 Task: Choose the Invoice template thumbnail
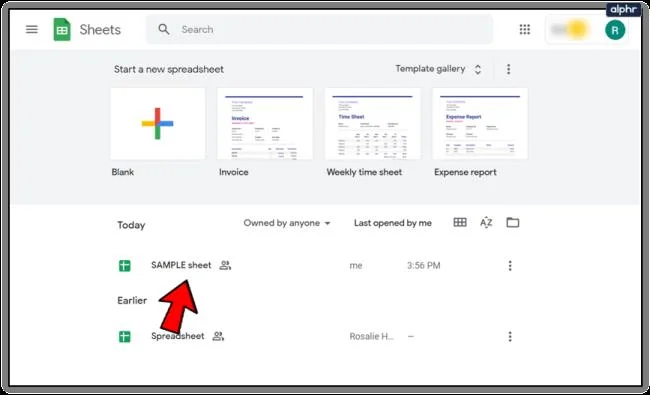pos(265,124)
